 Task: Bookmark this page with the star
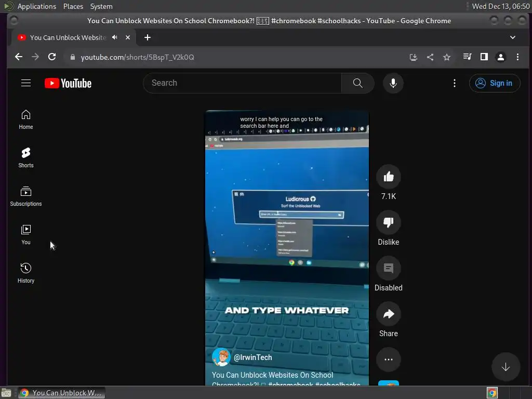tap(447, 57)
